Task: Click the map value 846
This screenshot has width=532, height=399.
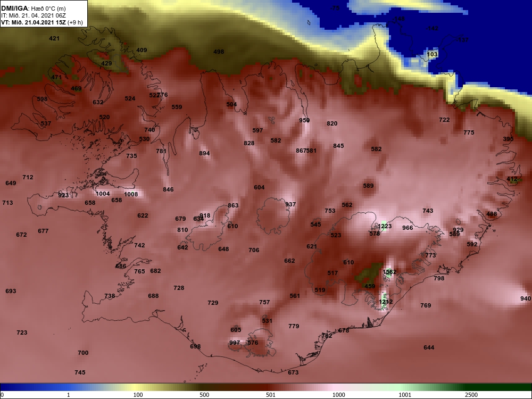Action: tap(168, 189)
